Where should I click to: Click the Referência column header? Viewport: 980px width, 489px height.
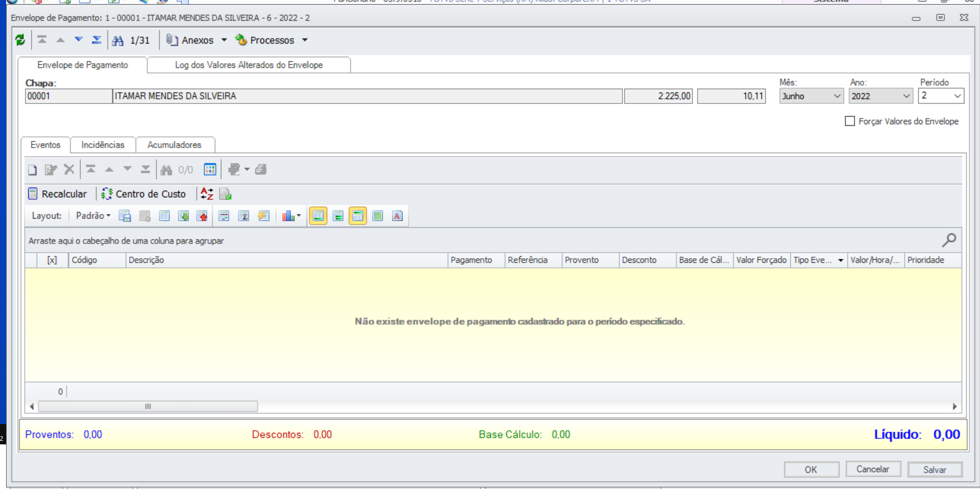pos(533,260)
